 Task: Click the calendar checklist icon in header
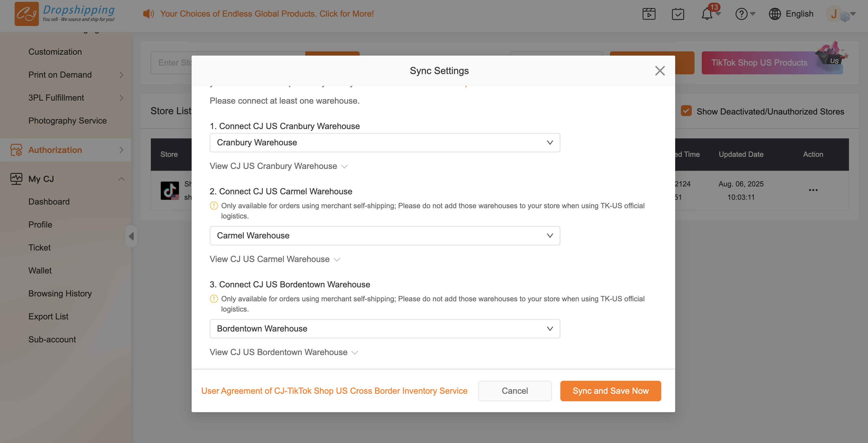678,14
